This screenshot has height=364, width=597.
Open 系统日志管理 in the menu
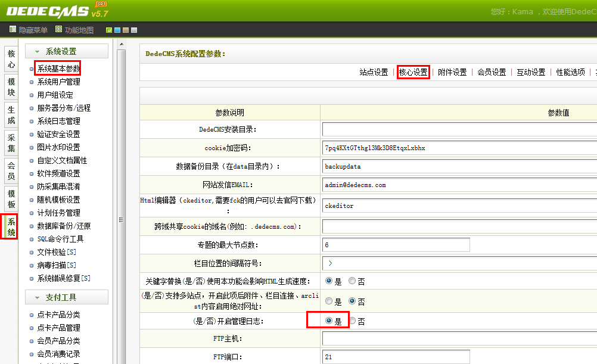58,121
